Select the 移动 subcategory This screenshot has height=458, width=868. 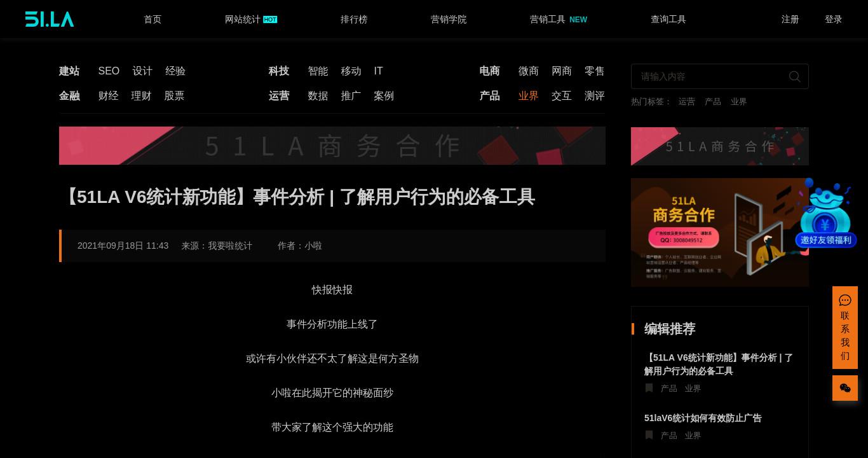point(351,71)
